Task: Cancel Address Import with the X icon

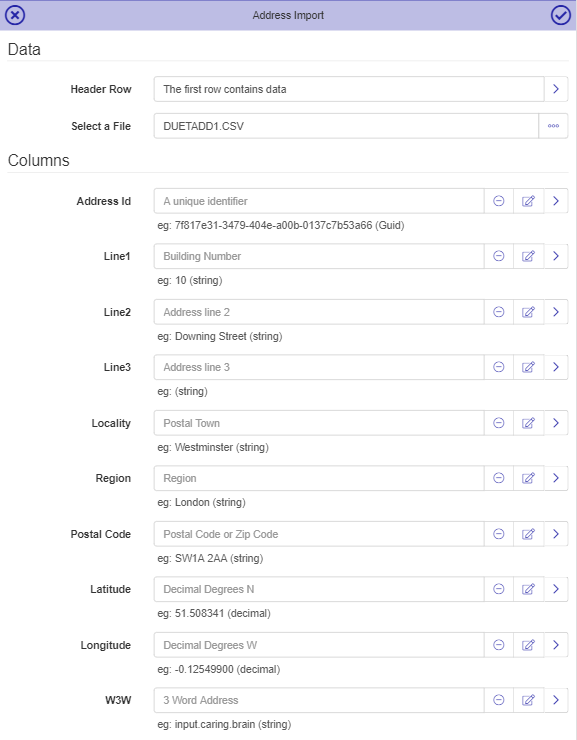Action: pyautogui.click(x=15, y=16)
